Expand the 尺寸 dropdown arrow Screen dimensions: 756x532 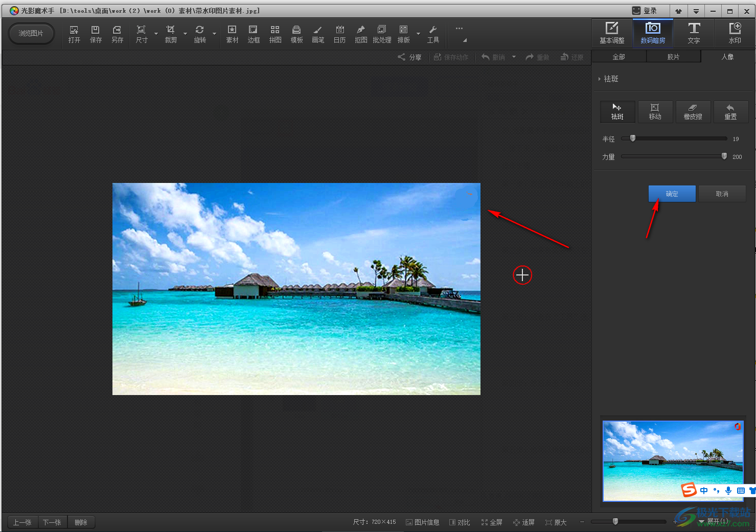(x=156, y=34)
